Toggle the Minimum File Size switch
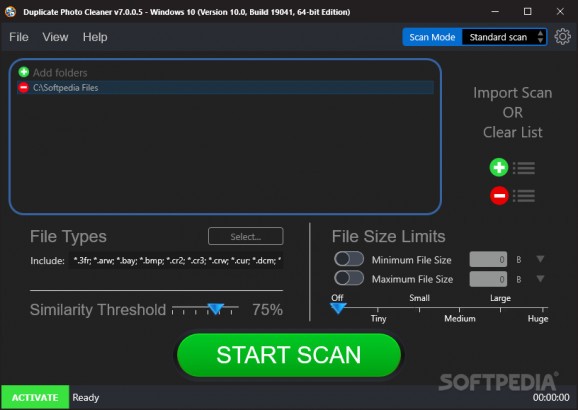This screenshot has height=410, width=578. coord(349,259)
